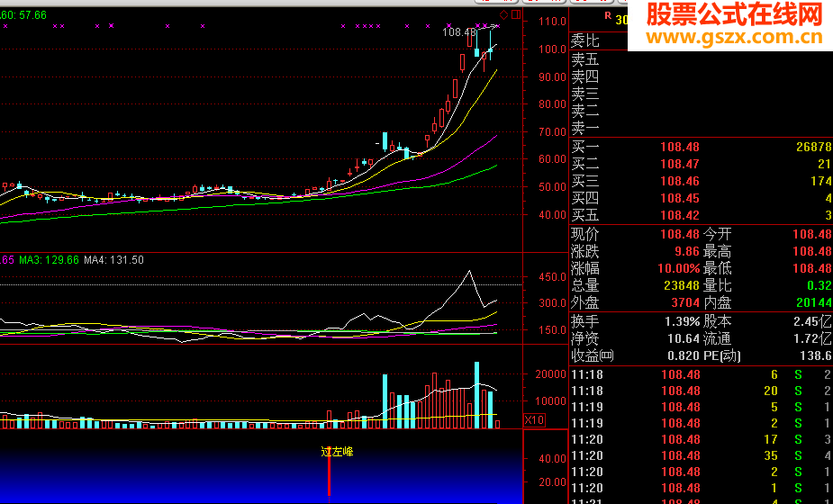Screen dimensions: 833x504
Task: Click the green 57.66 moving average value
Action: (33, 15)
